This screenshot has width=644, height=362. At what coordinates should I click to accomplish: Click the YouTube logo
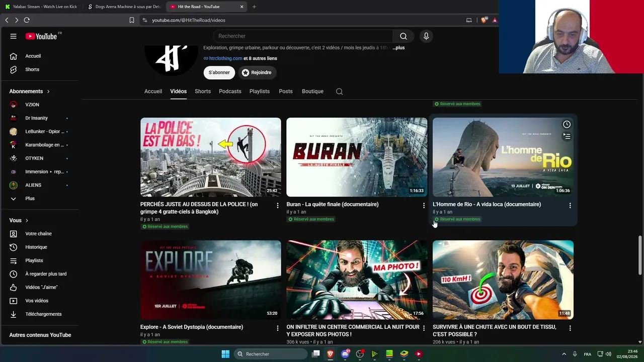click(x=41, y=36)
